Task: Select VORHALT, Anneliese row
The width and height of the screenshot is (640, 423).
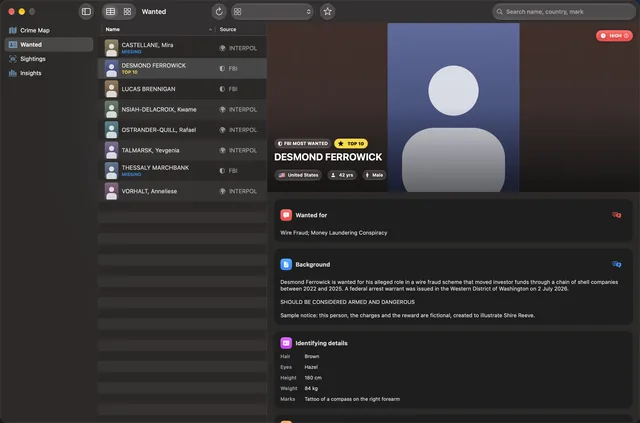Action: 182,191
